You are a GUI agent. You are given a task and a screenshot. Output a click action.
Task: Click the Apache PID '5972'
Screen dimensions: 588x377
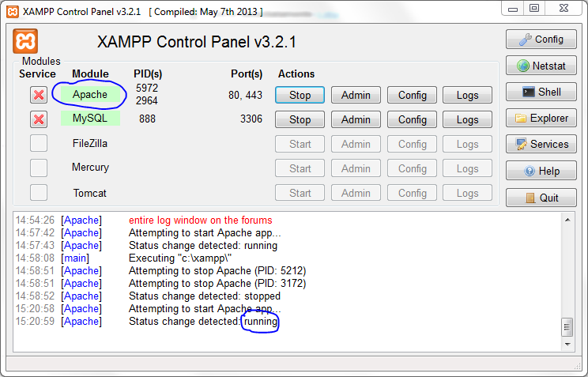147,88
